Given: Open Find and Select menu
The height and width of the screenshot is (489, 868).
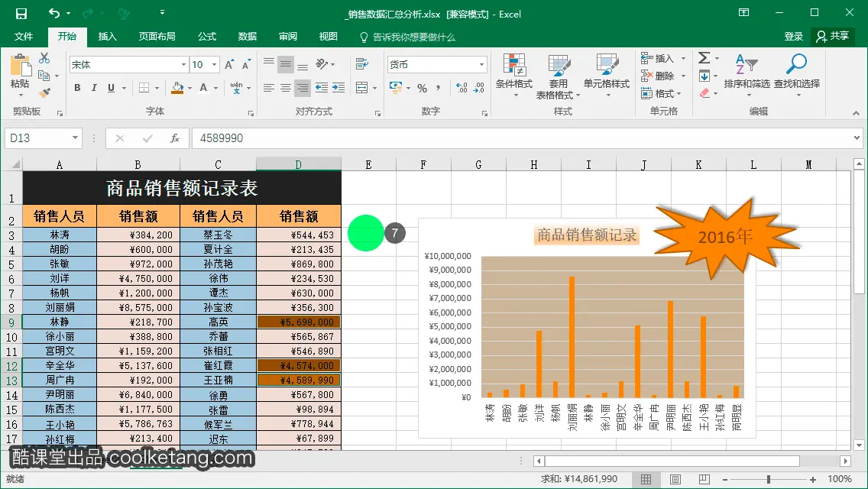Looking at the screenshot, I should [797, 76].
